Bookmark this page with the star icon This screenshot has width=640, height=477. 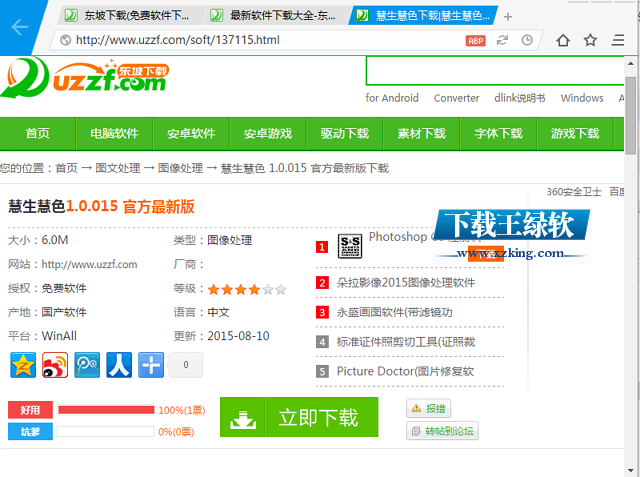tap(590, 40)
